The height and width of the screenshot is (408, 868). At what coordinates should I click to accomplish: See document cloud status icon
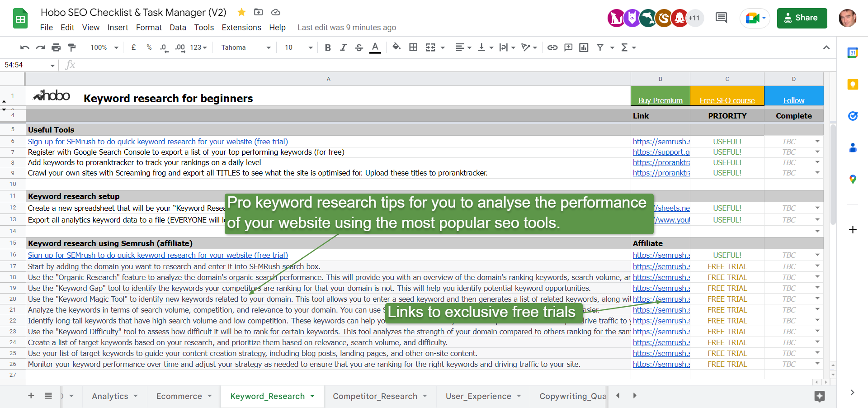(276, 12)
